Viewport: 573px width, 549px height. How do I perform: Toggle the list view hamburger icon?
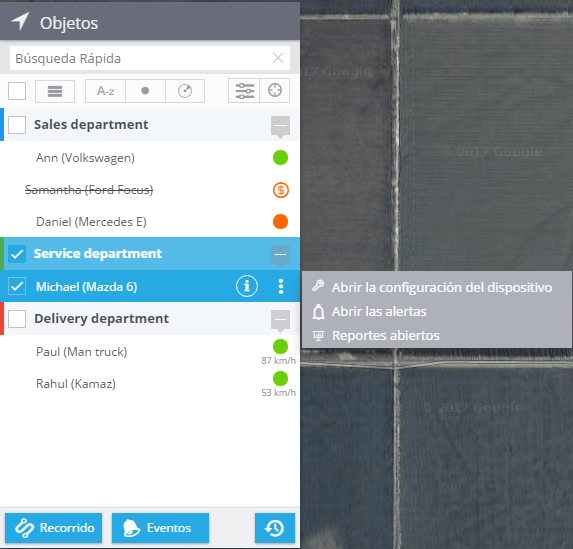tap(55, 91)
